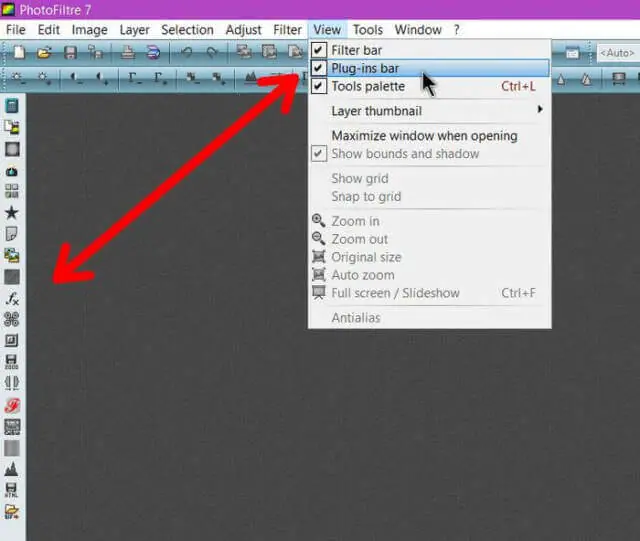Click the Save floppy disk icon

click(70, 53)
